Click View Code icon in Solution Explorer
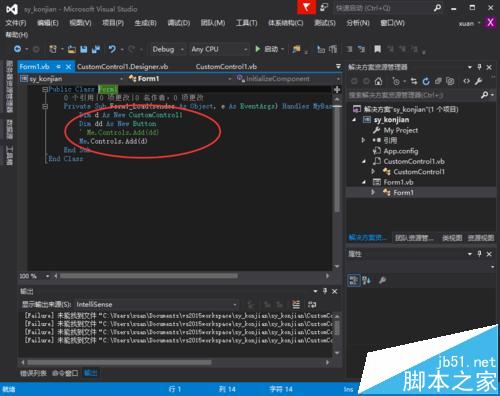Image resolution: width=500 pixels, height=396 pixels. tap(466, 81)
